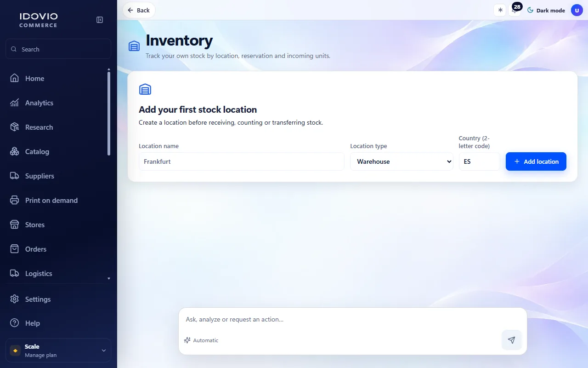This screenshot has width=588, height=368.
Task: Click the Help question mark icon
Action: pos(15,323)
